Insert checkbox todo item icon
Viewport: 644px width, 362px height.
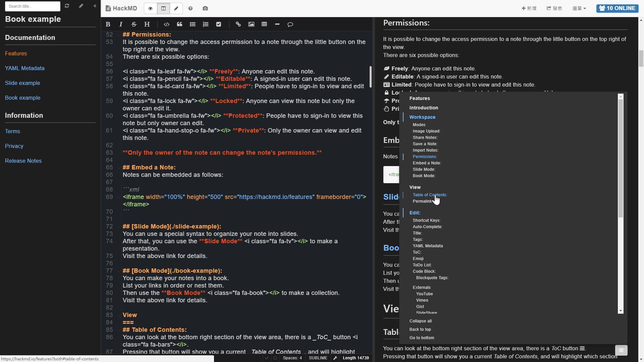(x=219, y=24)
